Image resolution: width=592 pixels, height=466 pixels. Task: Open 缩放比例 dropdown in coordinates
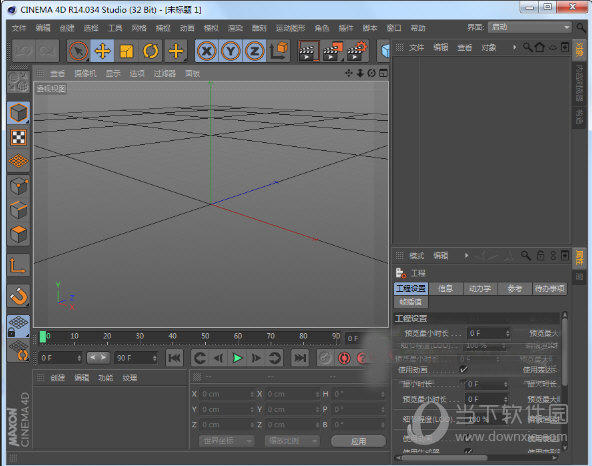coord(292,441)
